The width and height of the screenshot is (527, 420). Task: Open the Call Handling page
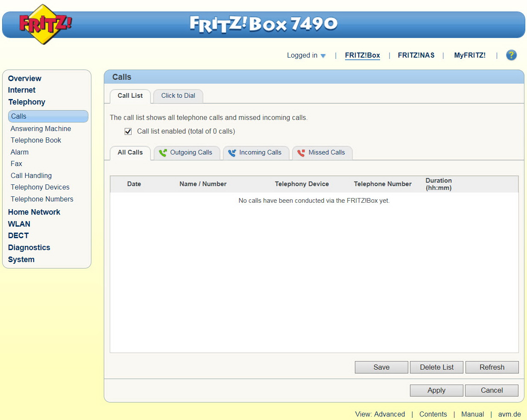coord(31,175)
